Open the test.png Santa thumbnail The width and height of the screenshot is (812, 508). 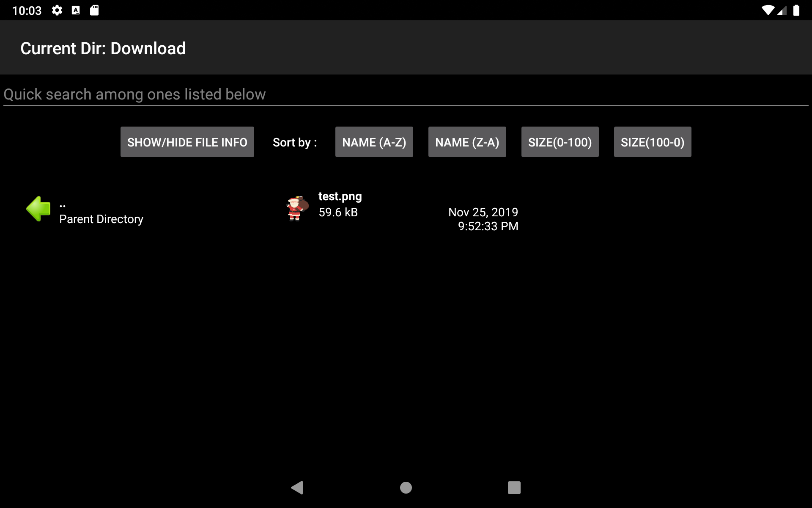pos(298,208)
